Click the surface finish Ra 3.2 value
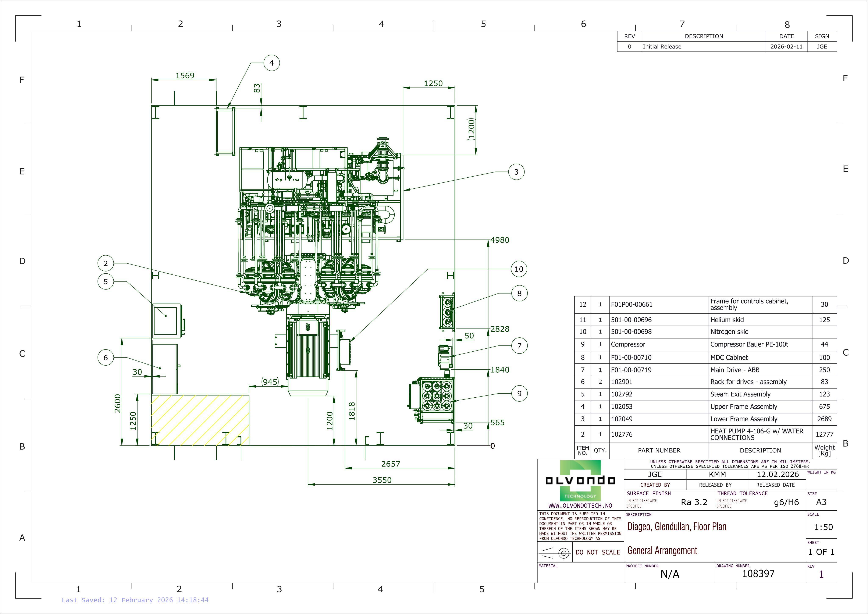868x614 pixels. [x=694, y=502]
